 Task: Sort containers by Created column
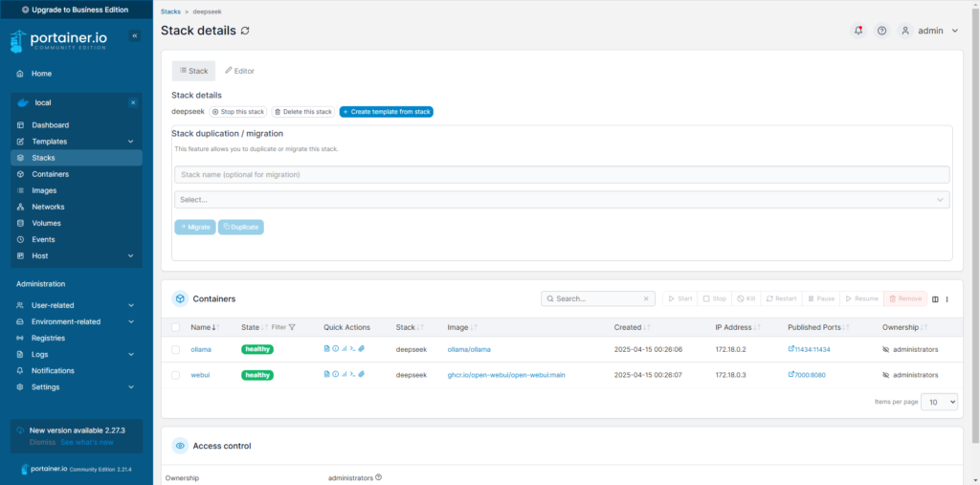tap(633, 327)
